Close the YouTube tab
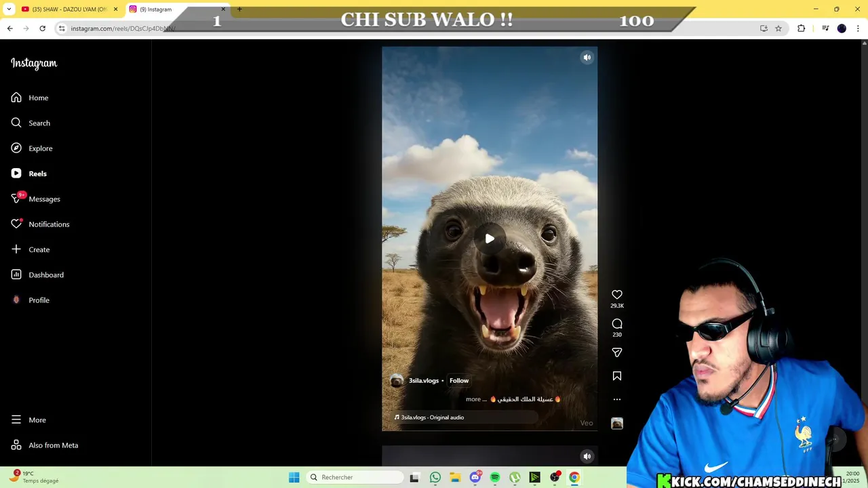Screen dimensions: 868x488 point(115,9)
